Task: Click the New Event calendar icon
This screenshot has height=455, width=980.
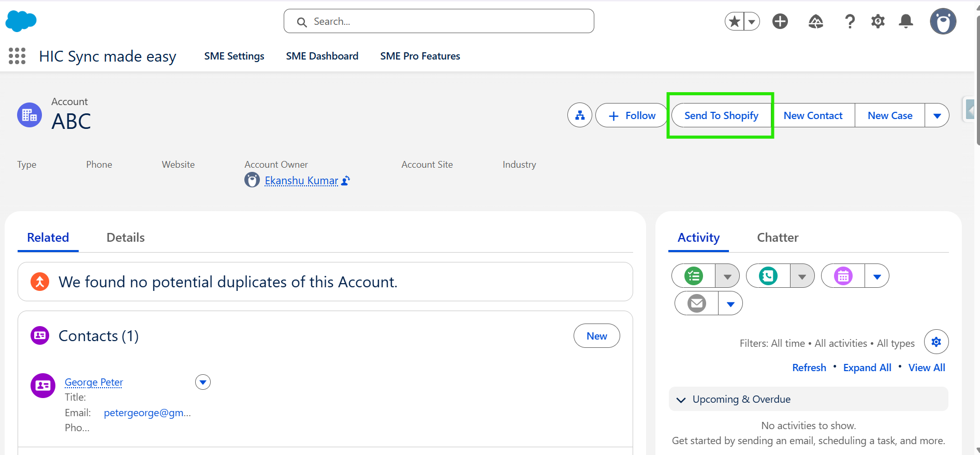Action: pos(843,276)
